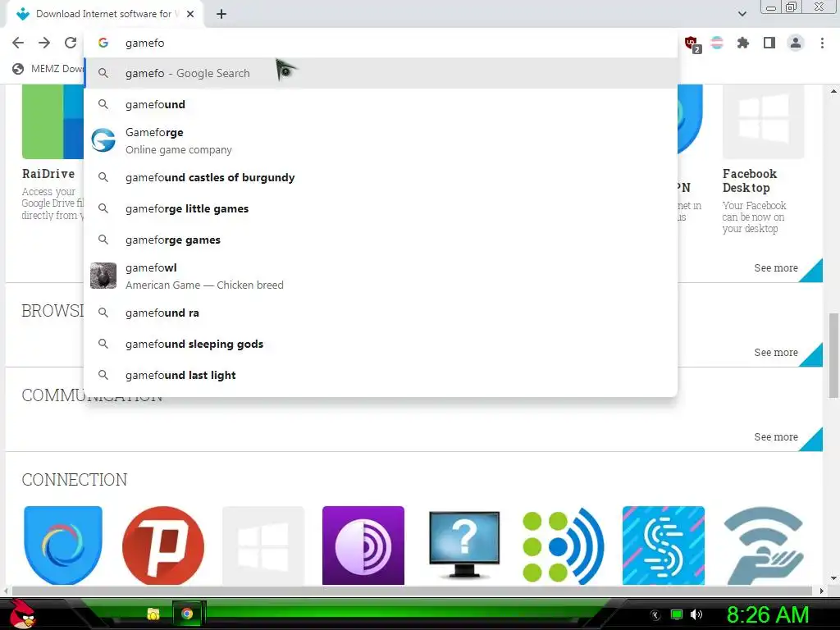
Task: Go back using the browser back arrow
Action: [x=18, y=43]
